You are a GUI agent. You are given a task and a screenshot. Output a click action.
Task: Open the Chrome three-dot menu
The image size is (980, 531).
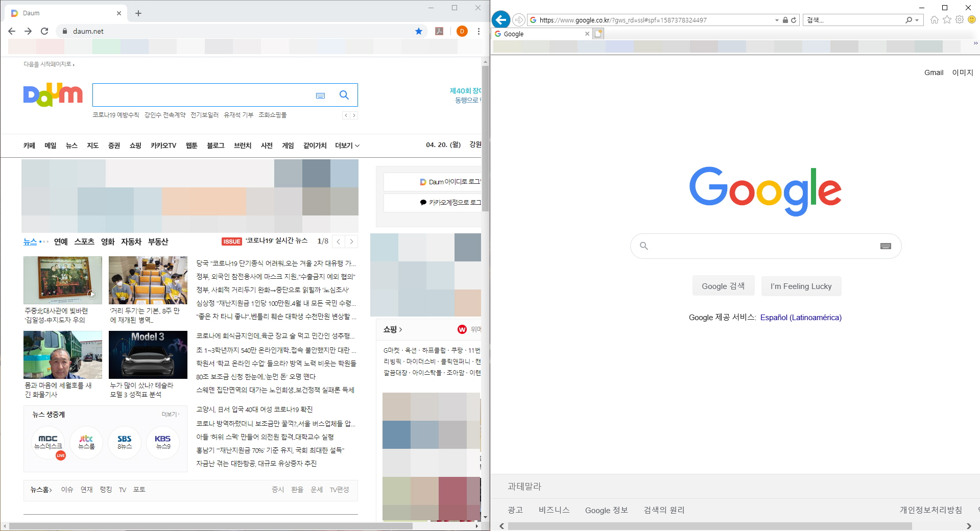(x=479, y=31)
